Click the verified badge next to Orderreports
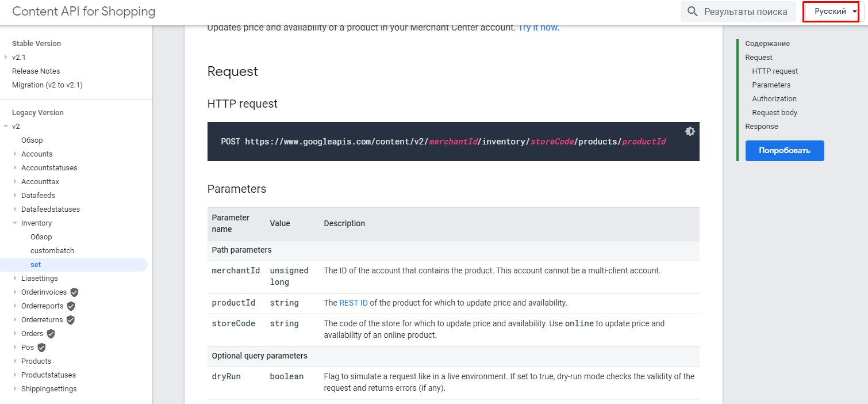Image resolution: width=868 pixels, height=404 pixels. [71, 306]
